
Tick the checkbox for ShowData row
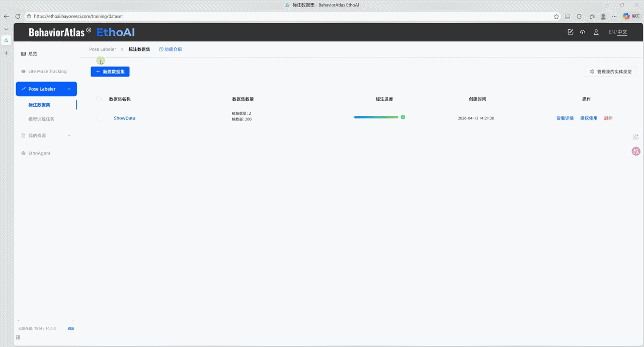[x=99, y=118]
